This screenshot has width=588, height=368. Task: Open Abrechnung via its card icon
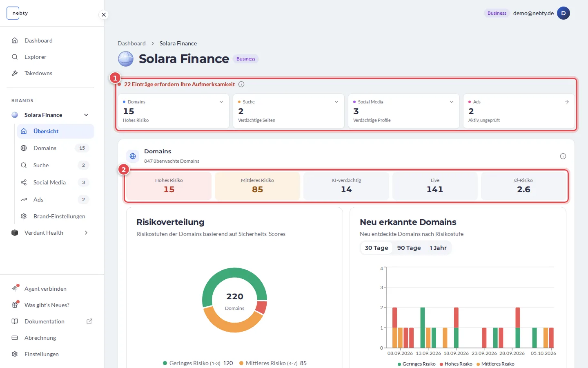tap(15, 338)
